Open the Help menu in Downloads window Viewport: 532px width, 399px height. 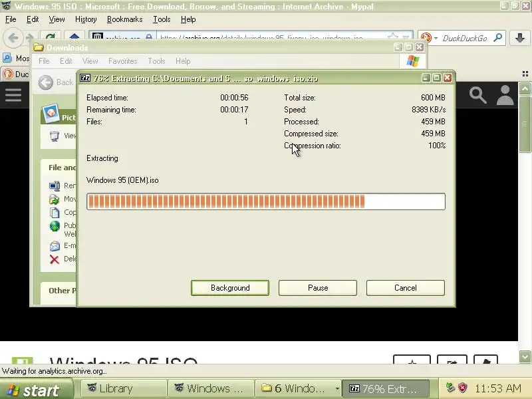click(x=183, y=61)
